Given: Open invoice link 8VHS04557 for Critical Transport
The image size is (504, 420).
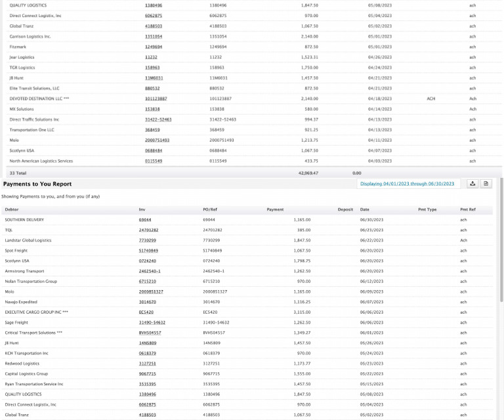Looking at the screenshot, I should click(x=150, y=333).
